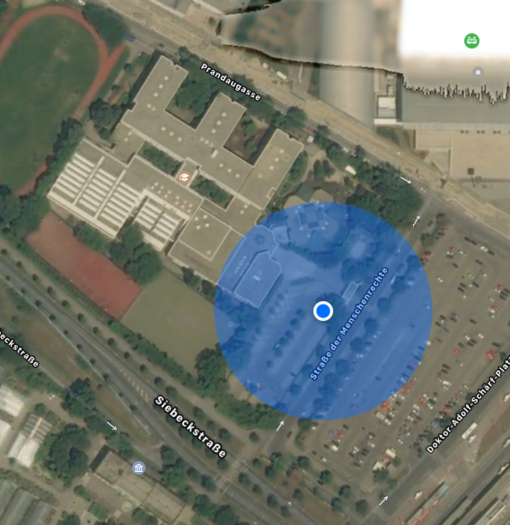Click the green tram station icon

pyautogui.click(x=471, y=41)
